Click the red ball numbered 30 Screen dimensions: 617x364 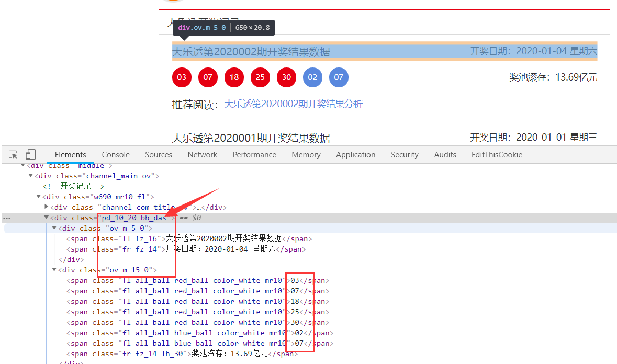286,77
